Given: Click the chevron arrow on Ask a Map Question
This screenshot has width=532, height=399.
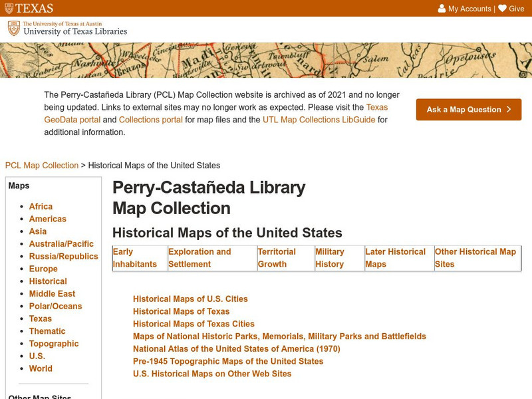Looking at the screenshot, I should [x=509, y=110].
